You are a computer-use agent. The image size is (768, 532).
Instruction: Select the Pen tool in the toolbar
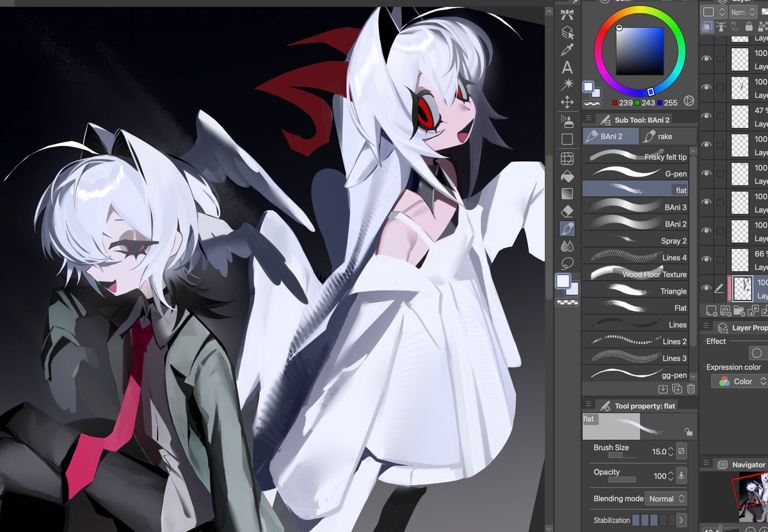coord(567,228)
